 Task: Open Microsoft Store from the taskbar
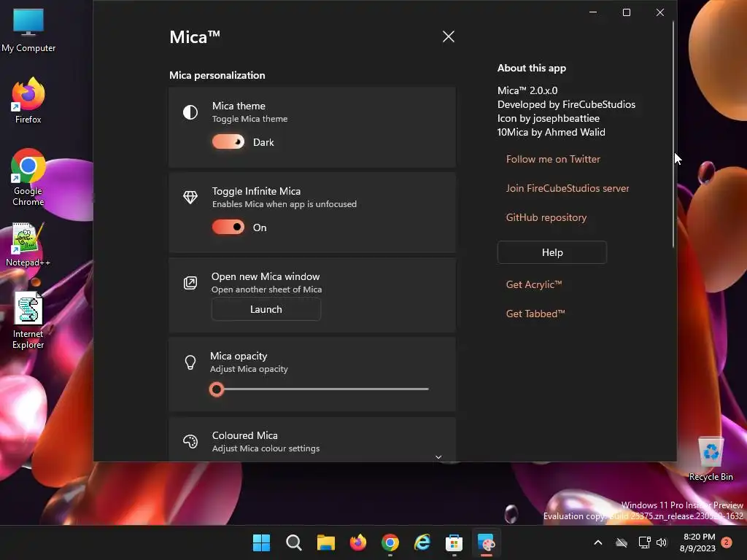pos(454,542)
